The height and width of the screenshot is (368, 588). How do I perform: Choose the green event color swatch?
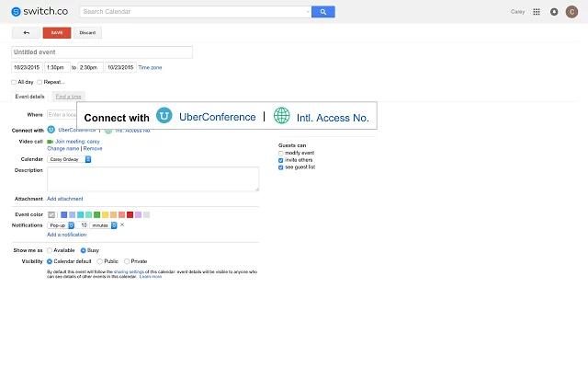click(x=96, y=214)
